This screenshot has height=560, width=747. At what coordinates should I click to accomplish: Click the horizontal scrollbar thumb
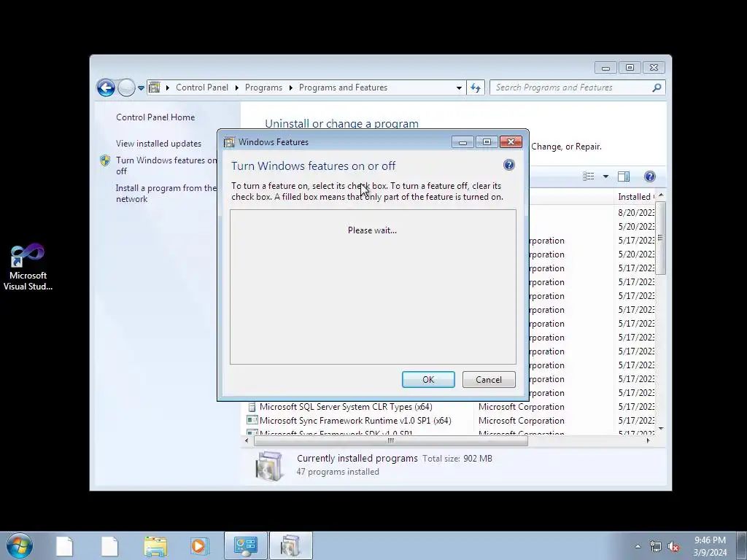[391, 441]
